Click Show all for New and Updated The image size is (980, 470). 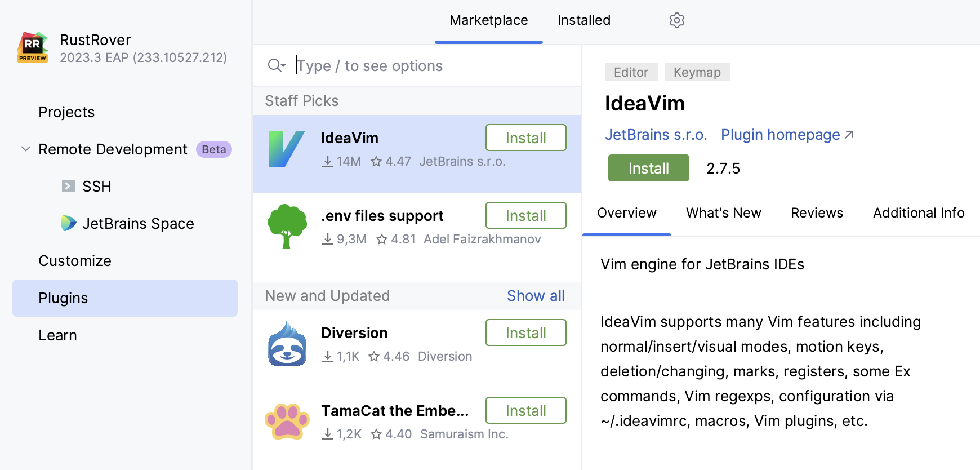click(535, 296)
